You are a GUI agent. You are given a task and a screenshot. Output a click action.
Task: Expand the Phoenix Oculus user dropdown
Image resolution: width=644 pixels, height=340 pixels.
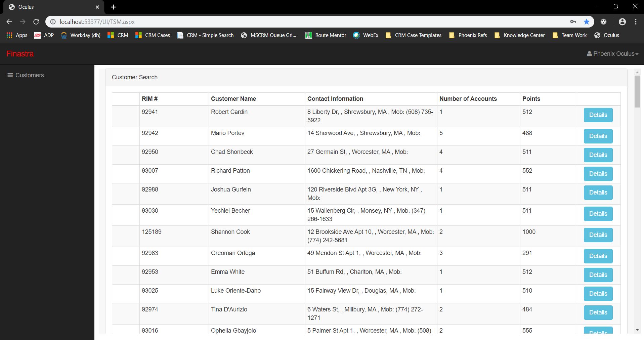click(612, 54)
